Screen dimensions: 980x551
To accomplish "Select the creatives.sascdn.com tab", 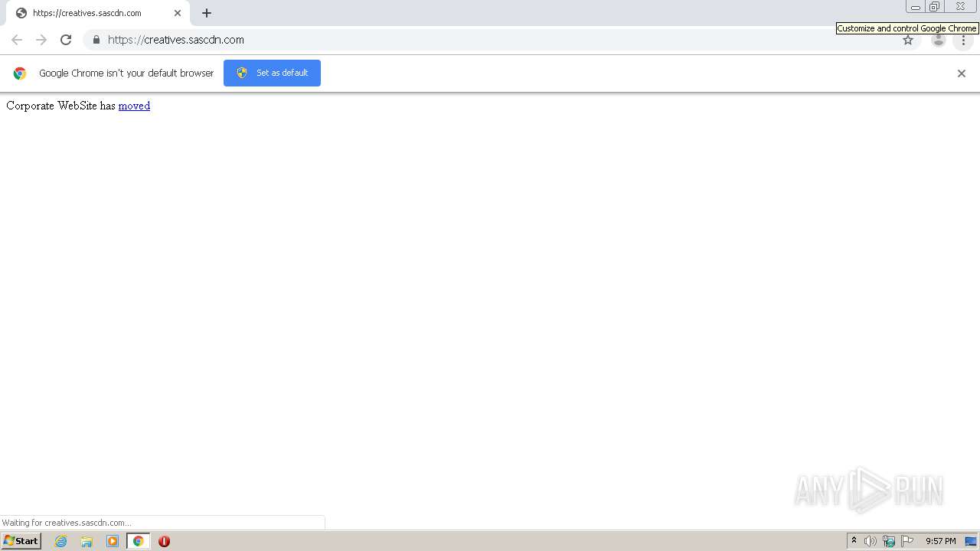I will 98,13.
